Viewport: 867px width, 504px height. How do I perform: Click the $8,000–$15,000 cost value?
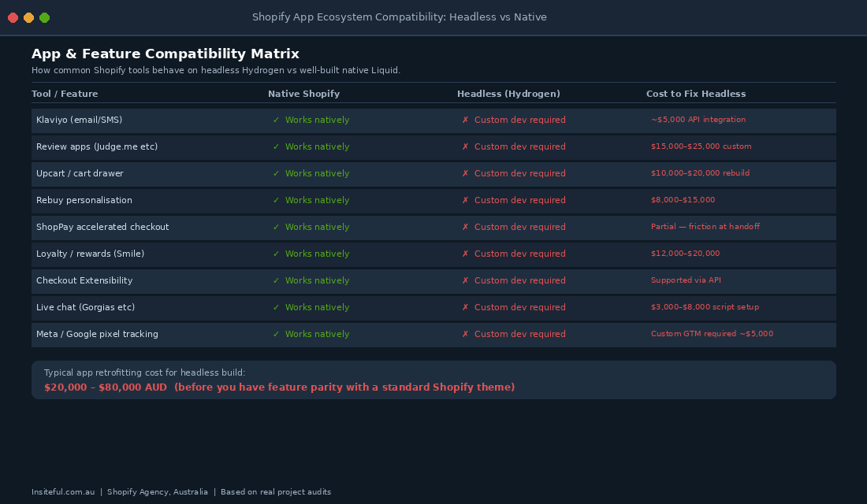[683, 200]
